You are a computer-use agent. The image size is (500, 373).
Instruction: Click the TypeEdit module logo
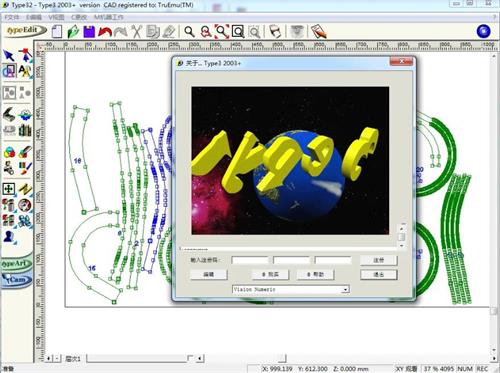25,31
